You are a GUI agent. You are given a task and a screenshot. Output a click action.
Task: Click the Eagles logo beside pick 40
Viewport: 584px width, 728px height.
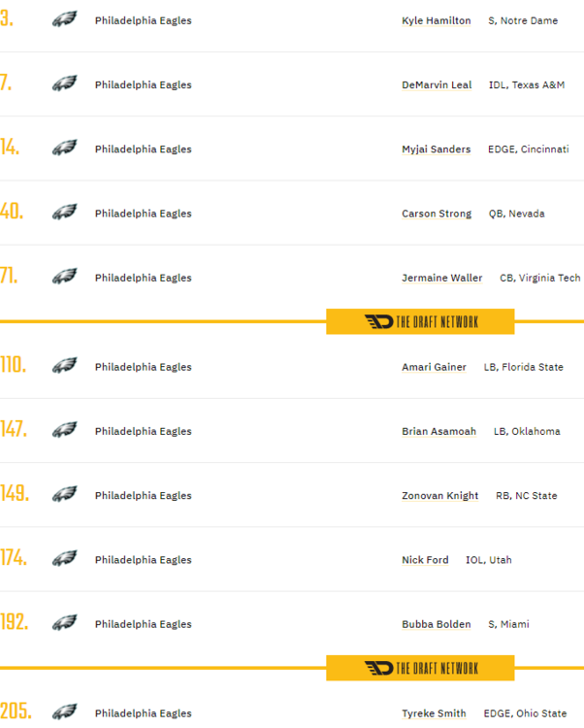pyautogui.click(x=64, y=213)
